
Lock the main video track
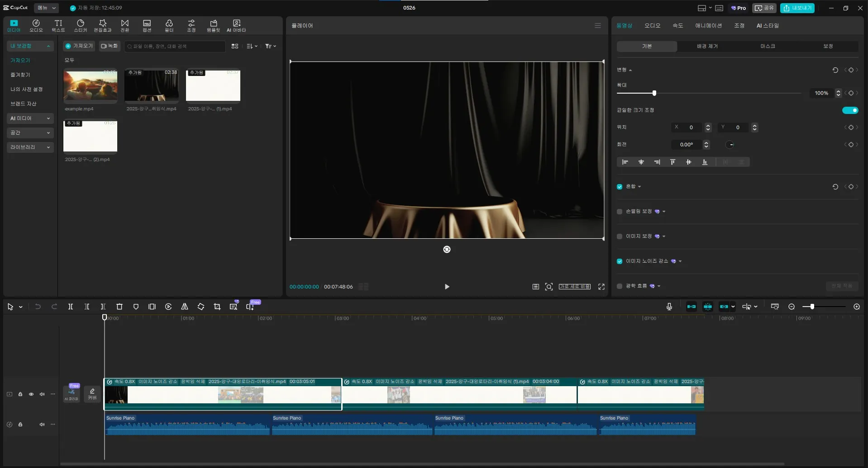pyautogui.click(x=20, y=394)
